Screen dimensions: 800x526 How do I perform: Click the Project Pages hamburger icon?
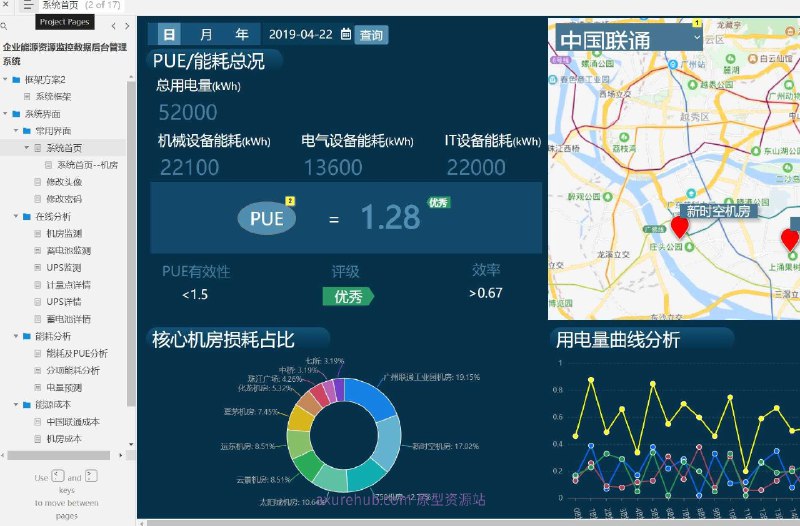click(x=28, y=5)
